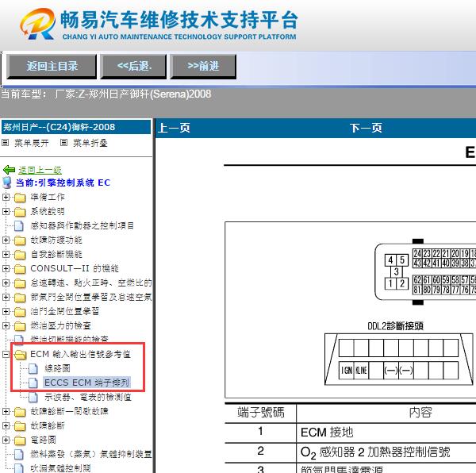476x473 pixels.
Task: Click the 示波器、電表的檢測值 document icon
Action: [33, 397]
